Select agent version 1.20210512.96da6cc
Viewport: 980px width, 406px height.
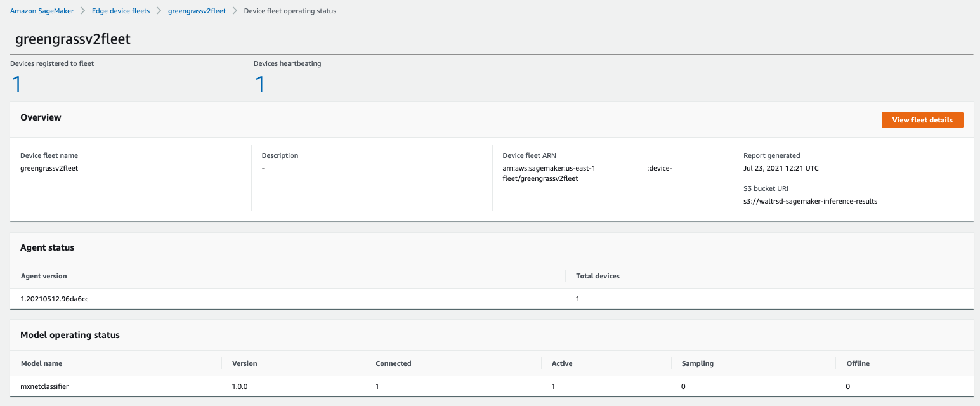55,299
